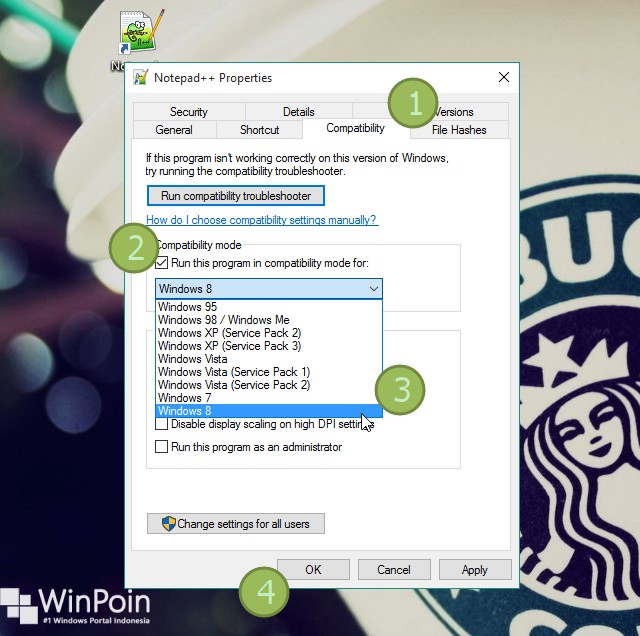This screenshot has height=636, width=640.
Task: Select Windows 7 in the list
Action: 269,398
